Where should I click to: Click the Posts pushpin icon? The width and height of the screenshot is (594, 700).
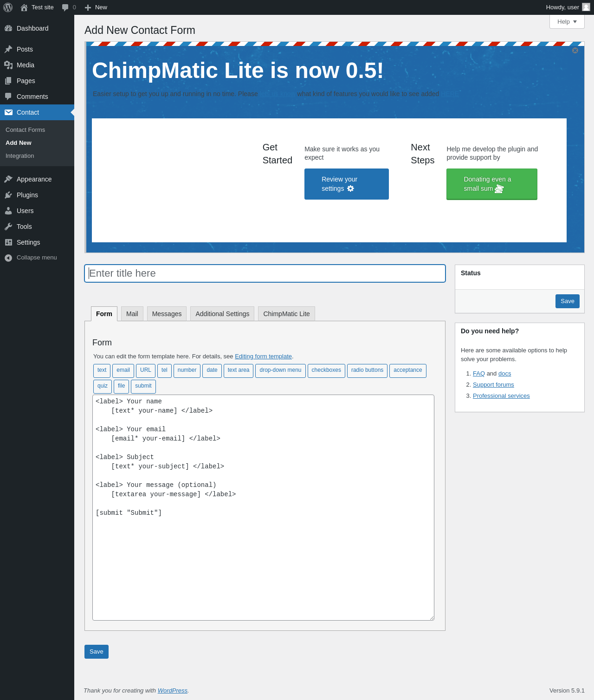tap(8, 49)
